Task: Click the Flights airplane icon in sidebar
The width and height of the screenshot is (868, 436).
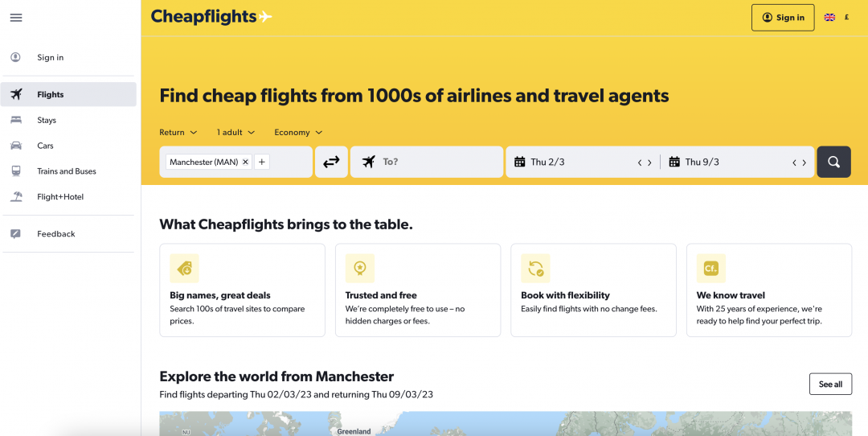Action: point(16,94)
